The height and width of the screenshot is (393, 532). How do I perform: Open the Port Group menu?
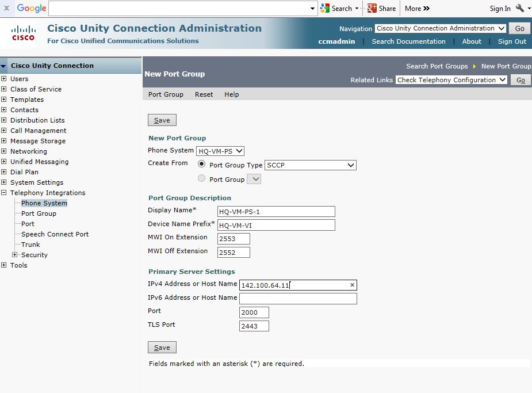click(x=166, y=94)
